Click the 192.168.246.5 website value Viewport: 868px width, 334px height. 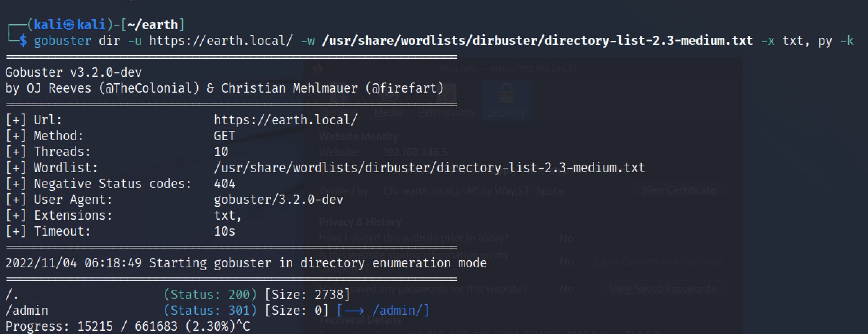point(415,152)
